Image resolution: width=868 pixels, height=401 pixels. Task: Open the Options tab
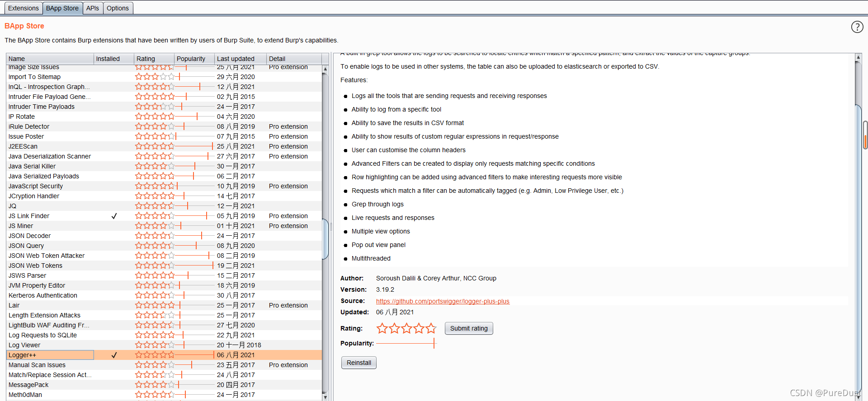[118, 8]
